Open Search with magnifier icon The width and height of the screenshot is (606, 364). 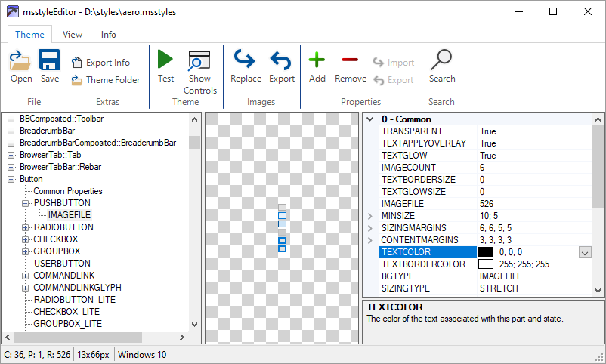click(x=442, y=66)
